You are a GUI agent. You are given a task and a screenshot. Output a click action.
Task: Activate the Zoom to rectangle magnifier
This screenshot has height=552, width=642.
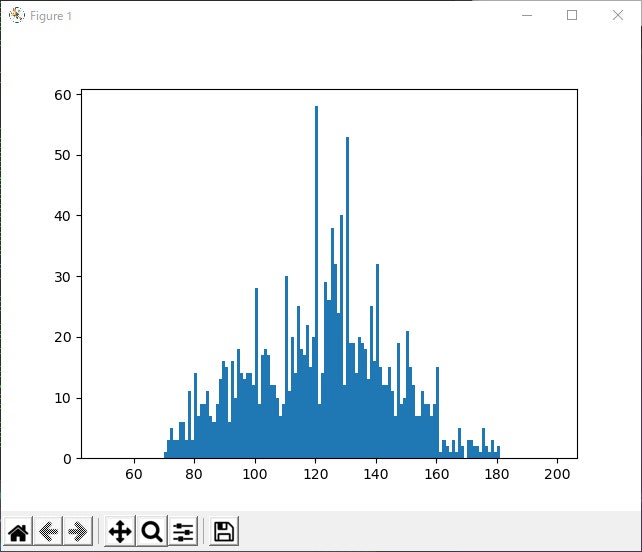pos(152,532)
